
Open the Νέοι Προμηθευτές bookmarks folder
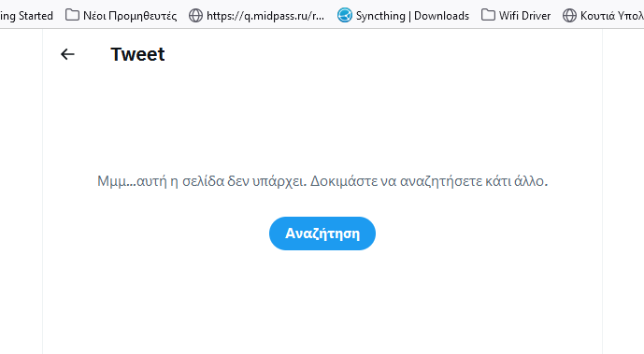[x=122, y=16]
